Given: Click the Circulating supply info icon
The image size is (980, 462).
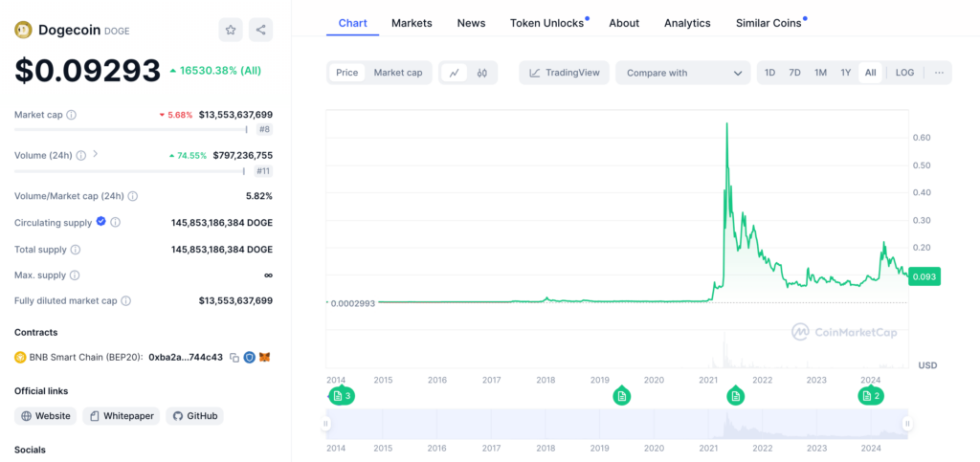Looking at the screenshot, I should (x=116, y=222).
